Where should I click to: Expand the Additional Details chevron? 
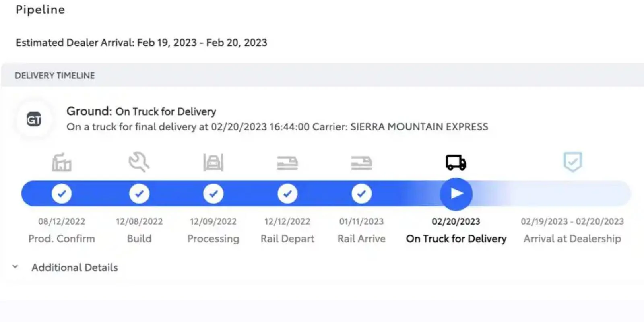pyautogui.click(x=15, y=267)
